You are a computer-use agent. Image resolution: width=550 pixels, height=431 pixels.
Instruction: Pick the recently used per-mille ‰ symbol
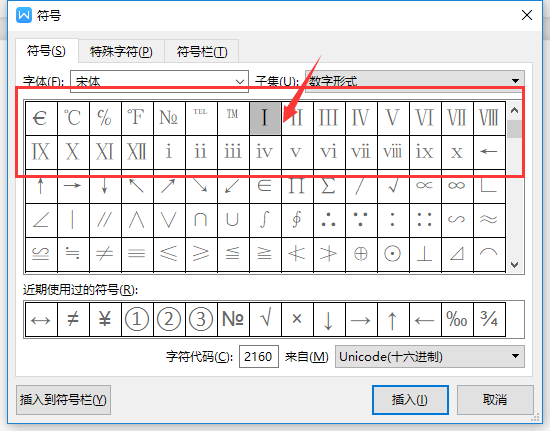457,319
